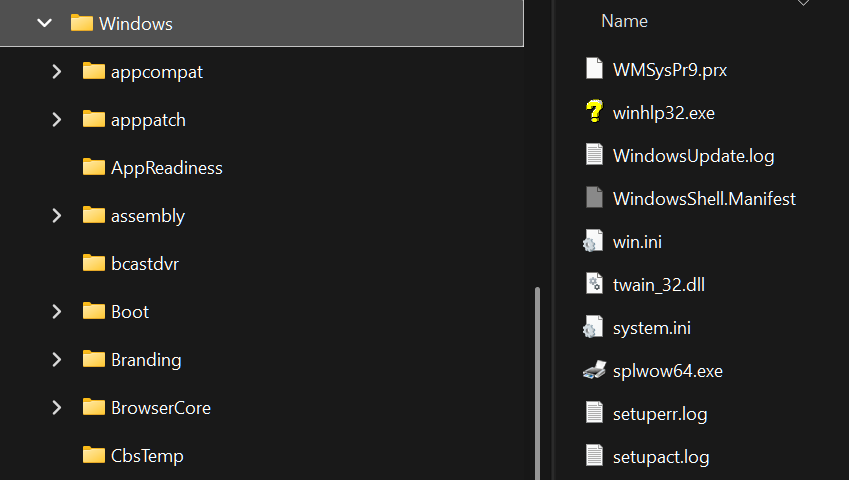Select the setupact.log file name
Image resolution: width=849 pixels, height=480 pixels.
(x=661, y=457)
